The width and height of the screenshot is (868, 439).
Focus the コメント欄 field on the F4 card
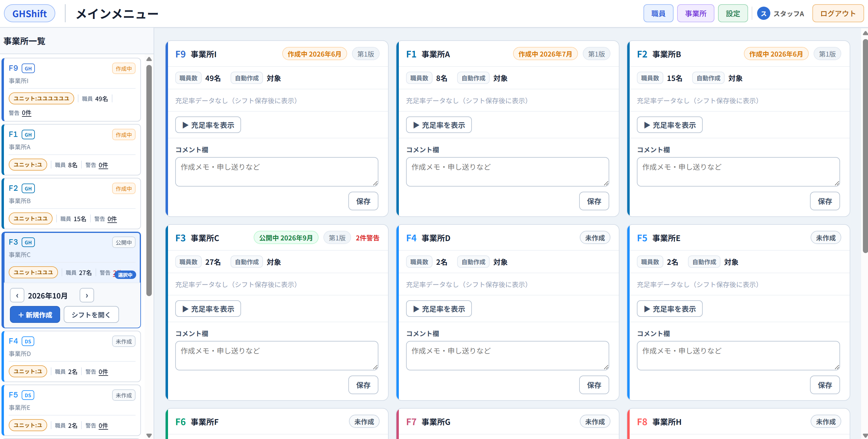[507, 356]
